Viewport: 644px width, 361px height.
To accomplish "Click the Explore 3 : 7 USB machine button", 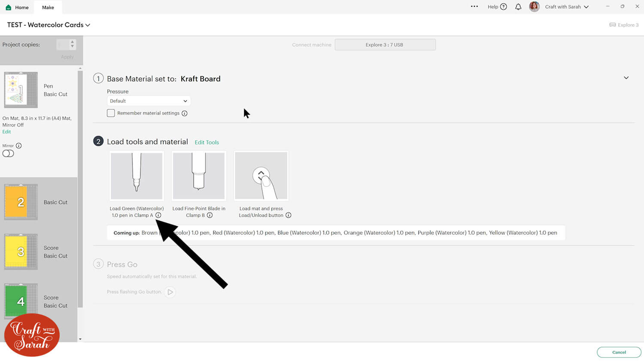I will [x=385, y=45].
